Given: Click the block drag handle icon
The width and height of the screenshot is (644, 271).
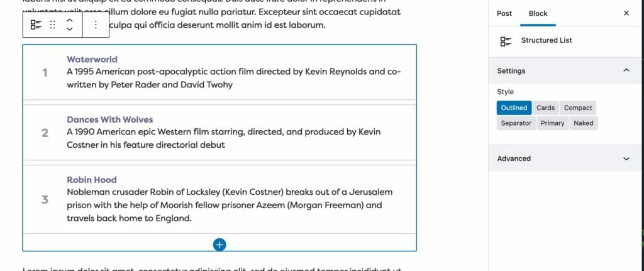Looking at the screenshot, I should click(53, 25).
